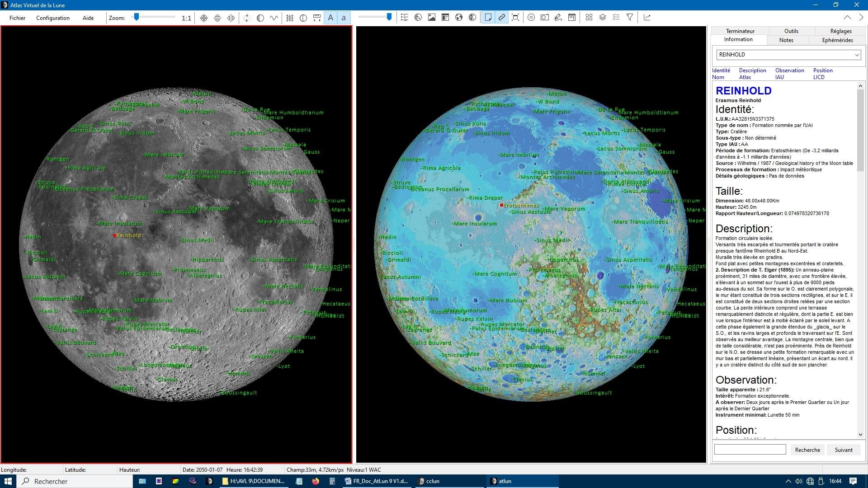Toggle large 'A' label font button
The width and height of the screenshot is (868, 488).
click(330, 18)
